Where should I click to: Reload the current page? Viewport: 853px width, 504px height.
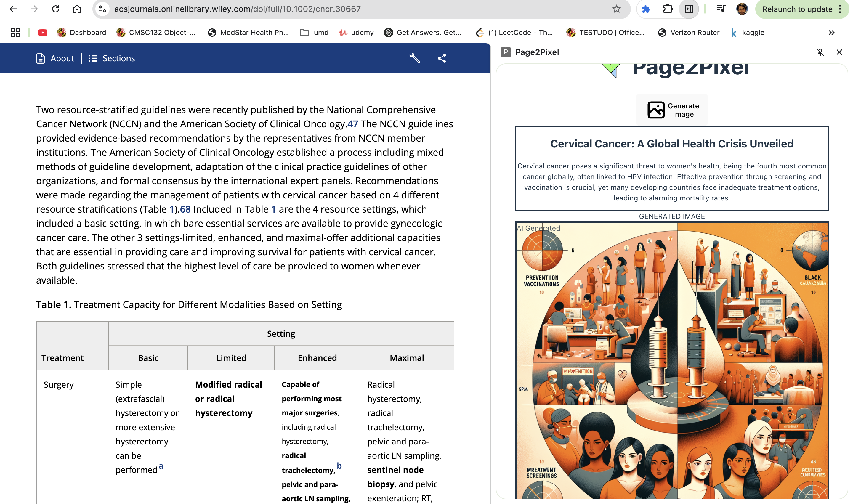pyautogui.click(x=56, y=9)
